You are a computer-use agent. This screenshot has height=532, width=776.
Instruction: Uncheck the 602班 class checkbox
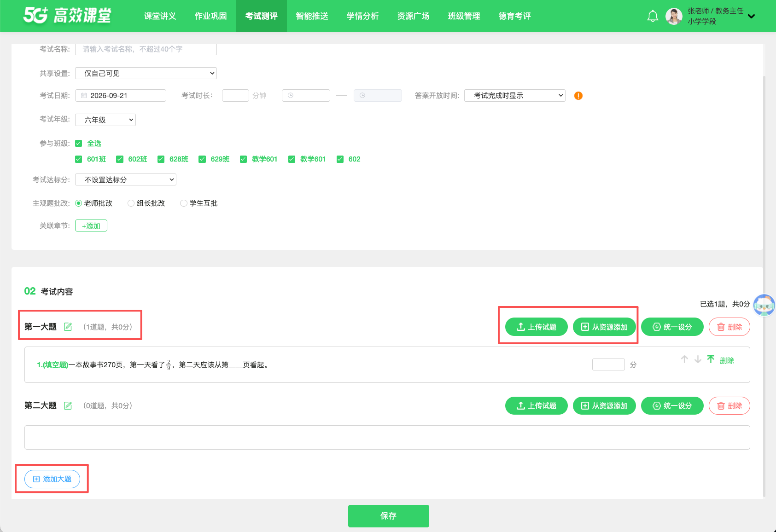tap(120, 159)
